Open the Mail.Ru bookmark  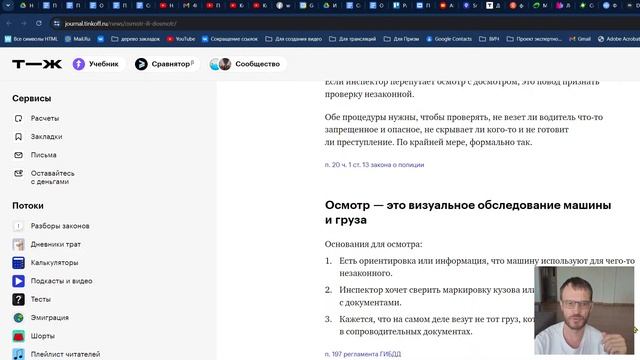pyautogui.click(x=78, y=39)
